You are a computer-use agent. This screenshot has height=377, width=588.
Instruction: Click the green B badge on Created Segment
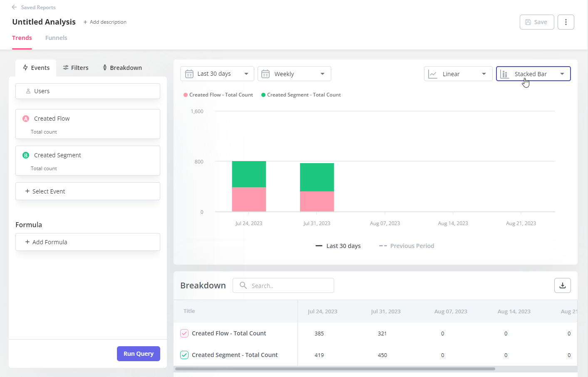coord(26,155)
